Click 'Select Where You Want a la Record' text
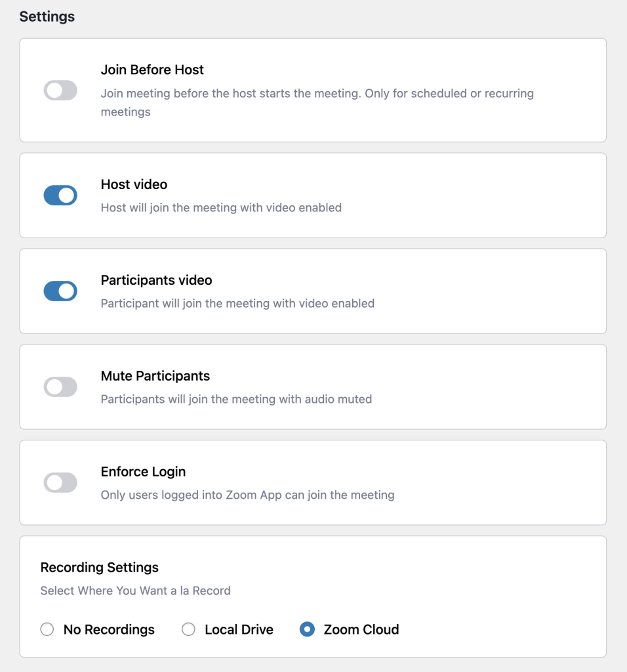 coord(135,591)
